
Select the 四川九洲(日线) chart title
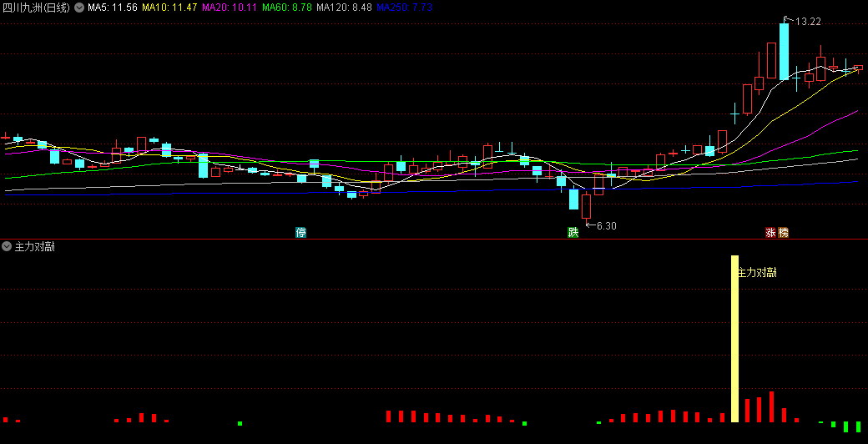37,8
